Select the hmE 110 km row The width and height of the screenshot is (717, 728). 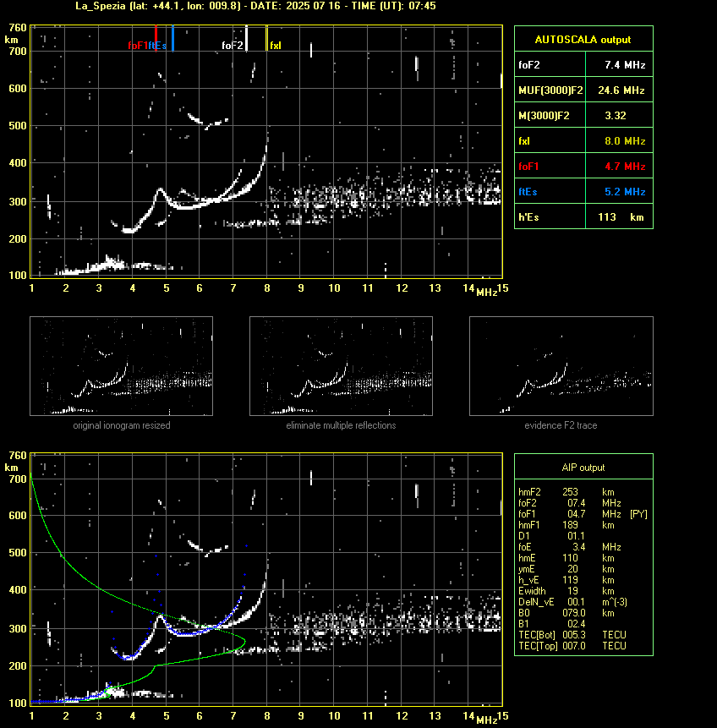(566, 558)
